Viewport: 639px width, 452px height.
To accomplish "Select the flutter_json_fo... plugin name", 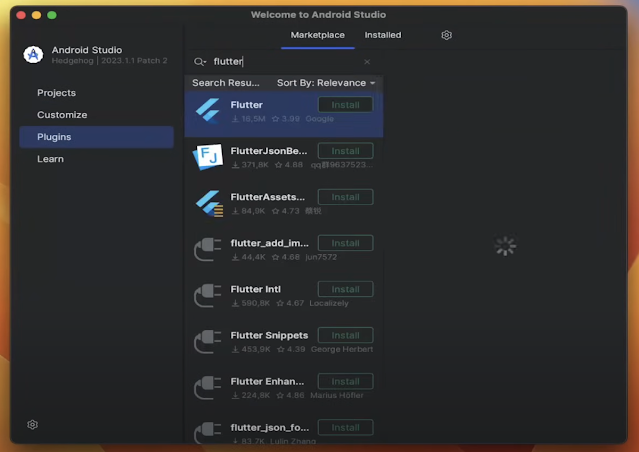I will [270, 427].
